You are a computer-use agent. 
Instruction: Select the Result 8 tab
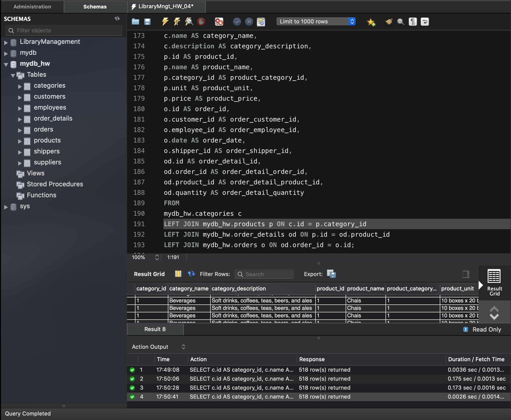[x=155, y=329]
